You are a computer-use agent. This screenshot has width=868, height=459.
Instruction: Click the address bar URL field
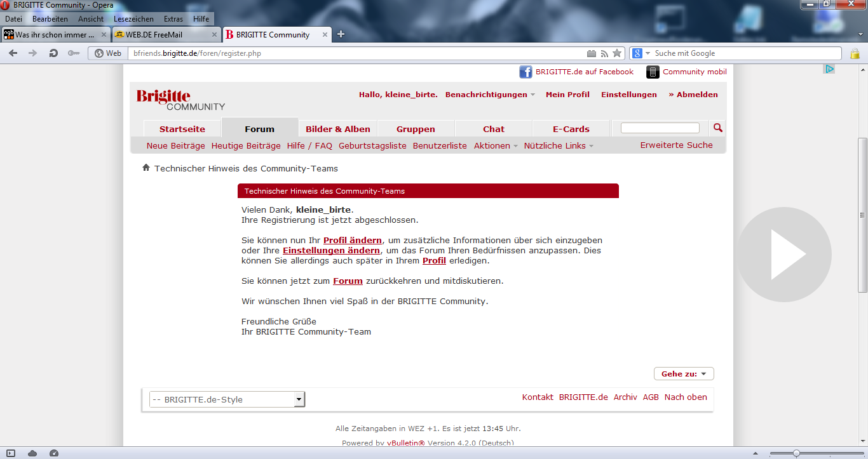tap(356, 53)
